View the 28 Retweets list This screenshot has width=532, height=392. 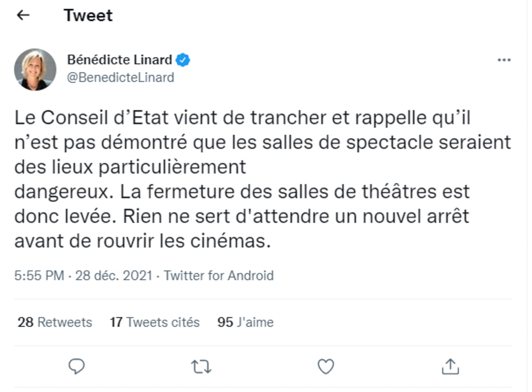[55, 322]
